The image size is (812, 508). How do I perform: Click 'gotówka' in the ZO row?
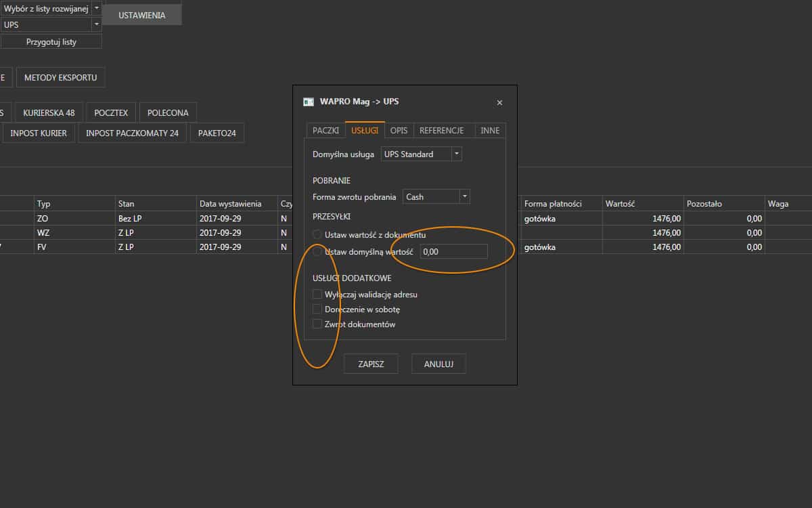562,219
